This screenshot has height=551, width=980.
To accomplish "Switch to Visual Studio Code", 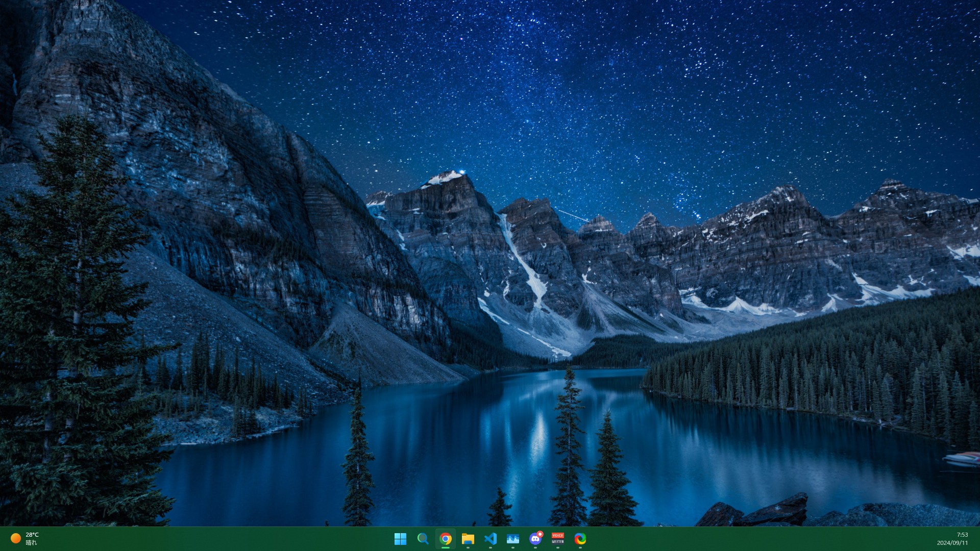I will tap(490, 539).
